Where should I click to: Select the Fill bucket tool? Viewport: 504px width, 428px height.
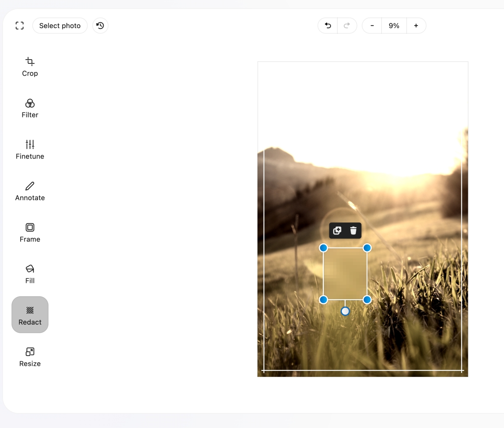coord(30,274)
